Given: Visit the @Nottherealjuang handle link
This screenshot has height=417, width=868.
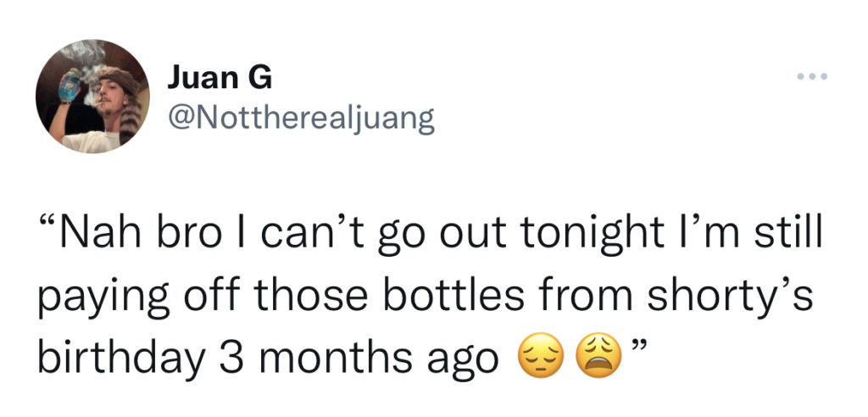Looking at the screenshot, I should (x=301, y=119).
